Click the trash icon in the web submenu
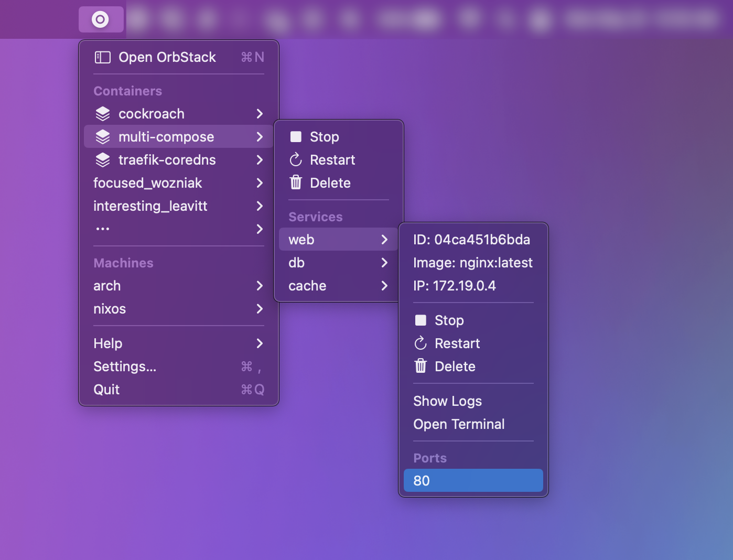The image size is (733, 560). pos(421,366)
